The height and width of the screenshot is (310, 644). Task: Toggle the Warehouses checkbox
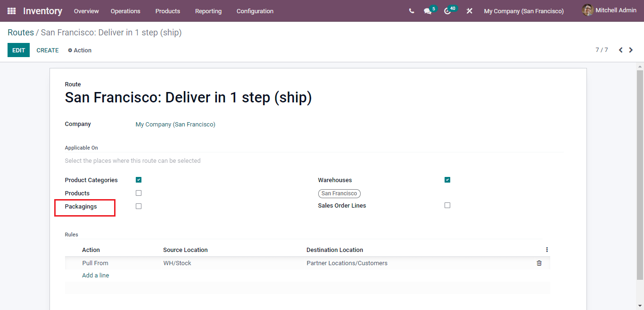click(447, 180)
